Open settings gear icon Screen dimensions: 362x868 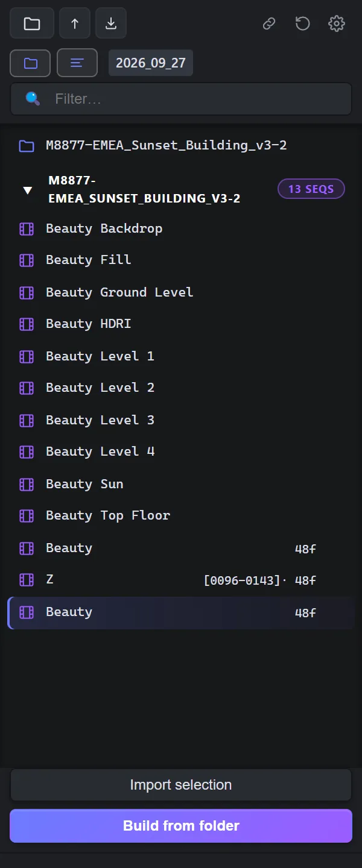(337, 24)
